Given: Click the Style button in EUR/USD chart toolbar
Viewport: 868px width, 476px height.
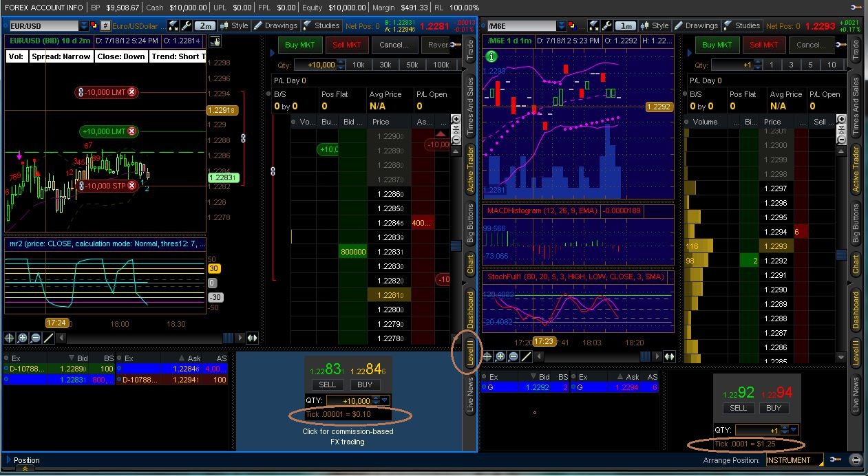Looking at the screenshot, I should pyautogui.click(x=233, y=25).
